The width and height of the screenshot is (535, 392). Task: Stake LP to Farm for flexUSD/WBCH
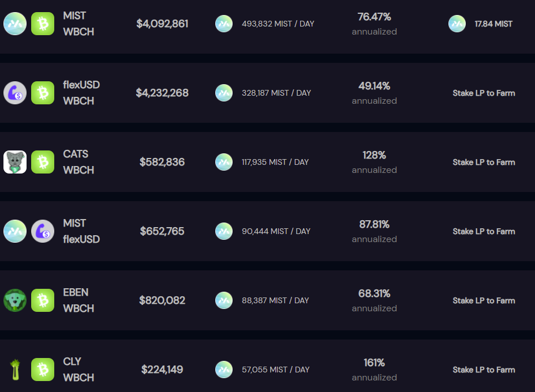point(484,93)
